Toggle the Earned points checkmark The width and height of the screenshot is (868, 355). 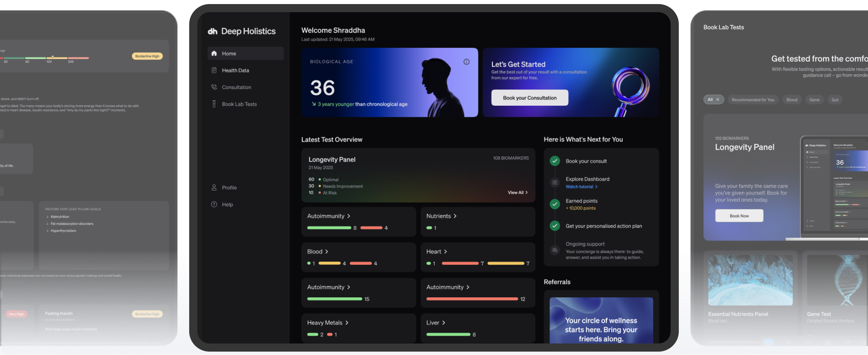click(555, 204)
